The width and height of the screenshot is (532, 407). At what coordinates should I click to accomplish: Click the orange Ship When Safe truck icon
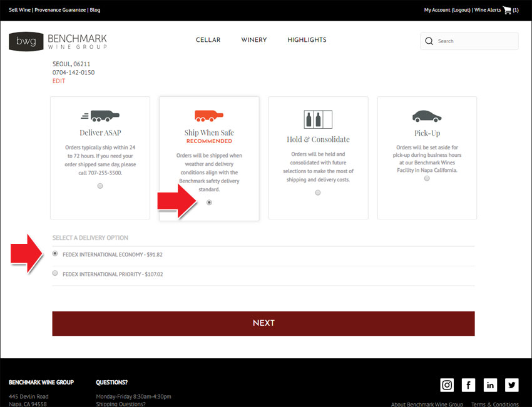[x=209, y=116]
